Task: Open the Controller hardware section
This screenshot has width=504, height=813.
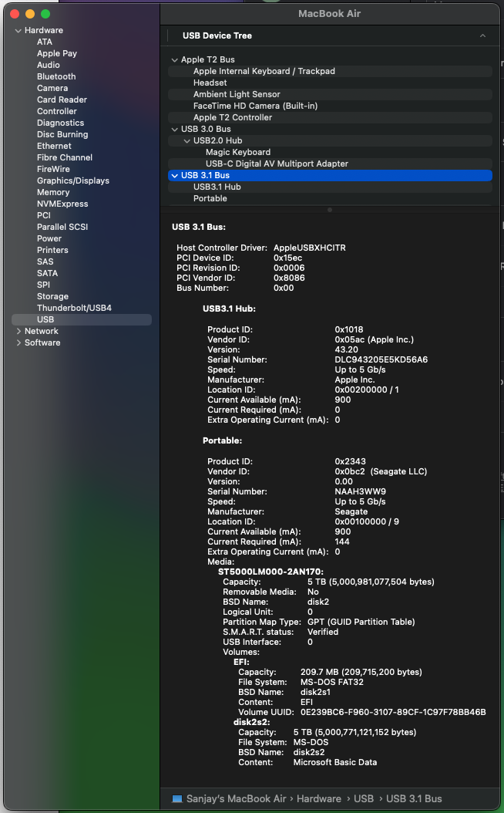Action: coord(56,112)
